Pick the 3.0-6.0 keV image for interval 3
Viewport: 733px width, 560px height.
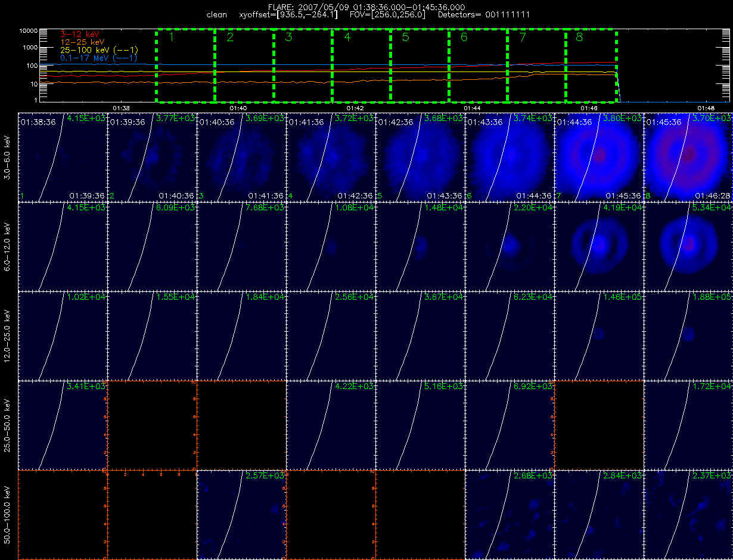click(241, 157)
